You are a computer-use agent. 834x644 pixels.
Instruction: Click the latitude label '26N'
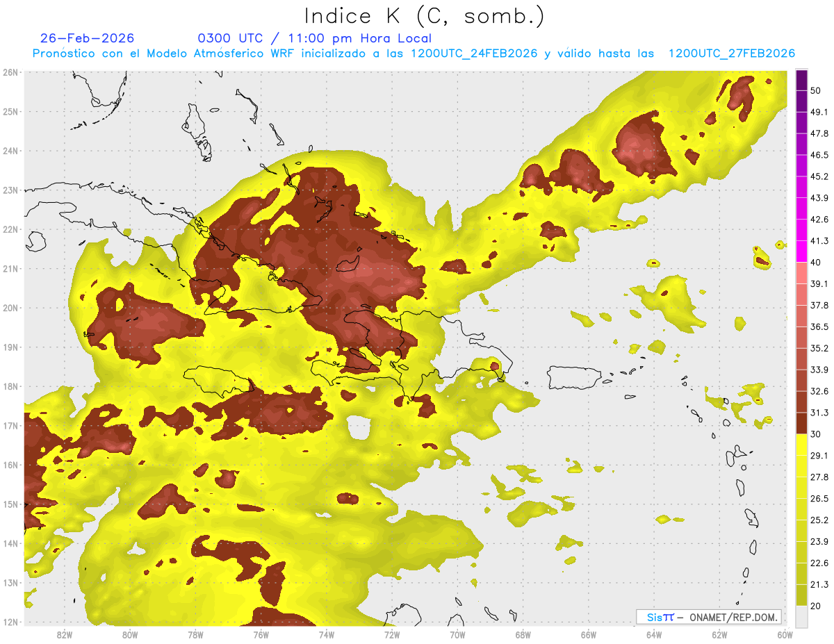coord(10,72)
